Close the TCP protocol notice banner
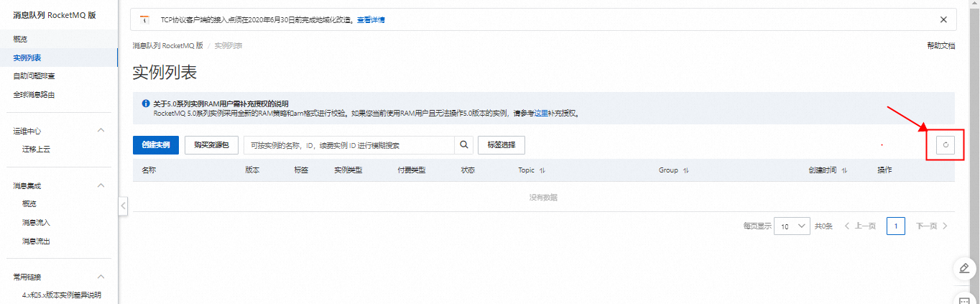Image resolution: width=980 pixels, height=304 pixels. coord(943,19)
